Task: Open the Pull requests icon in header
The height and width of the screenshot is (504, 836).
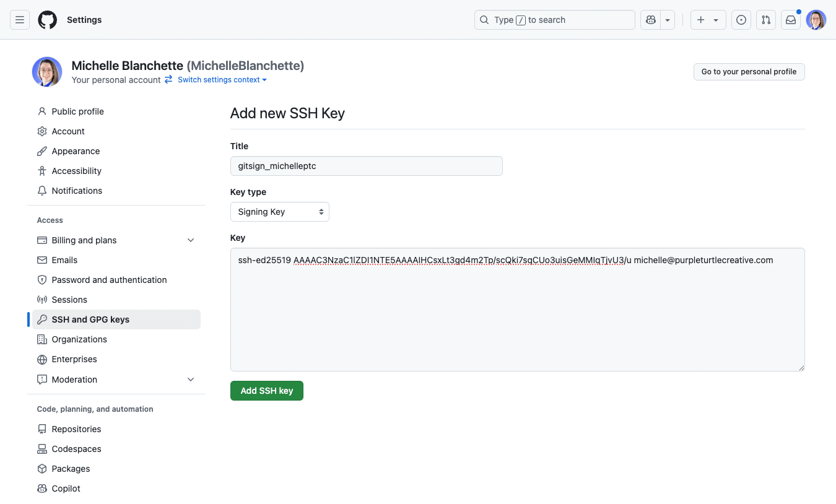Action: tap(766, 20)
